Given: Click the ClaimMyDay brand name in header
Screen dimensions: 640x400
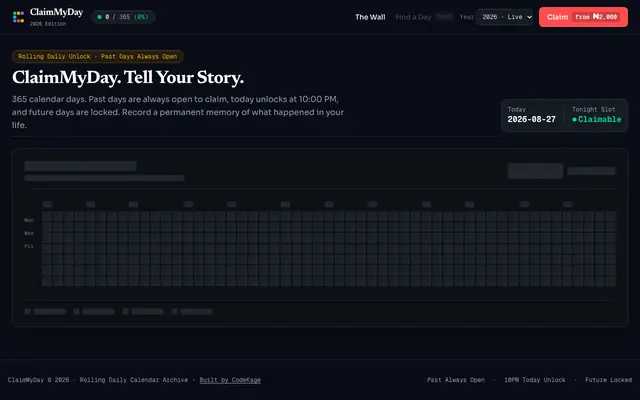Looking at the screenshot, I should point(56,12).
